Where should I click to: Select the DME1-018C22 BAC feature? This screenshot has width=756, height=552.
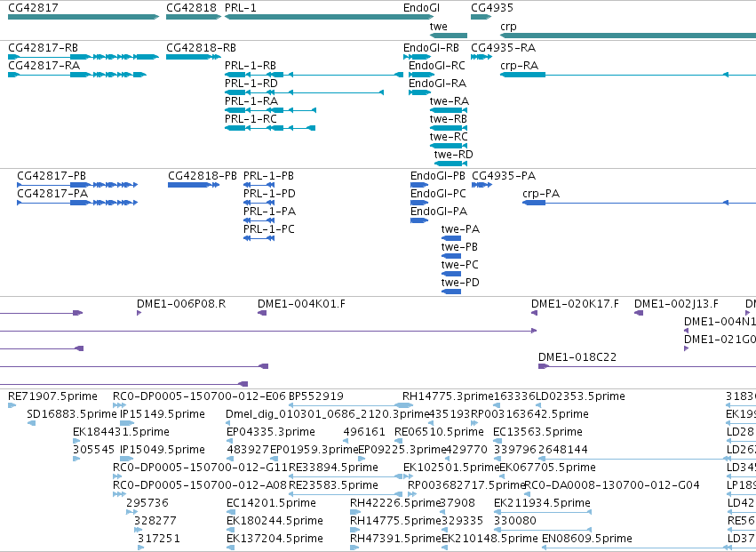(x=647, y=367)
